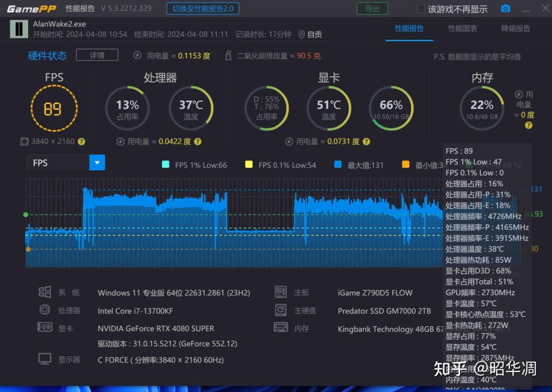Screen dimensions: 552x392
Task: Click the tooltip row 处理器热功耗 : 85W
Action: (x=478, y=260)
